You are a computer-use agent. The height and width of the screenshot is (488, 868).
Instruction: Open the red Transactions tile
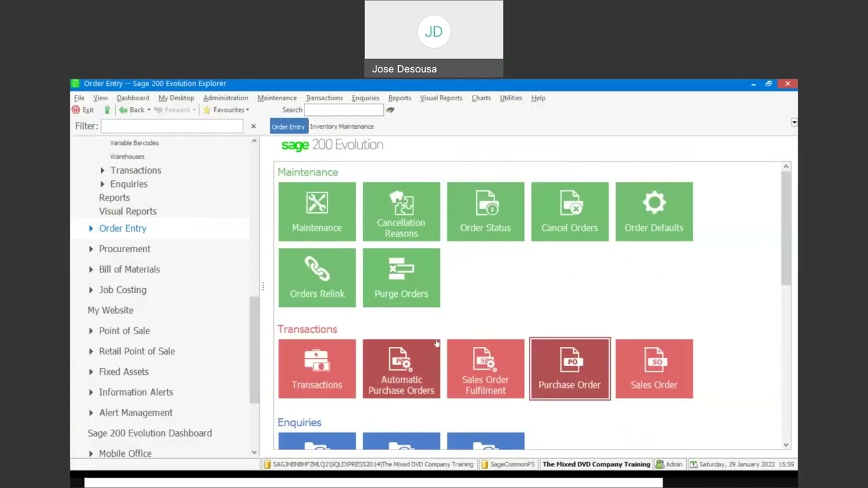pos(317,369)
